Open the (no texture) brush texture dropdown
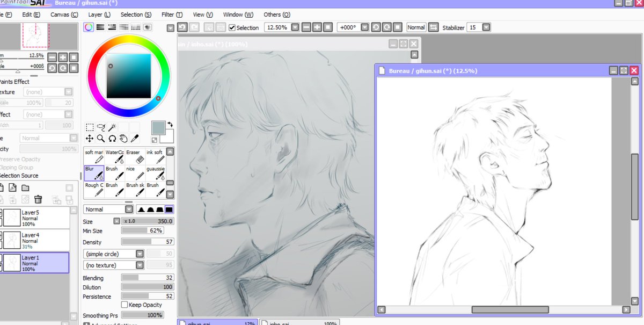Screen dimensions: 644x325 (114, 265)
